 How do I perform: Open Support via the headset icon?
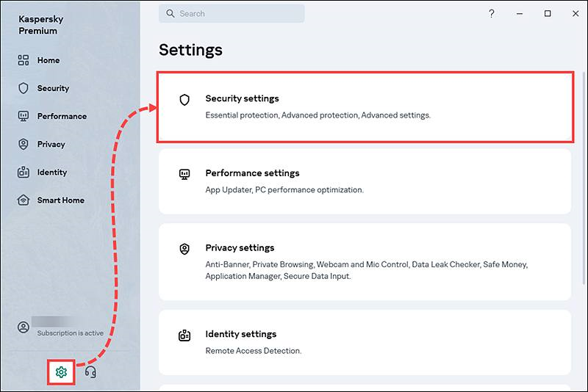click(90, 372)
